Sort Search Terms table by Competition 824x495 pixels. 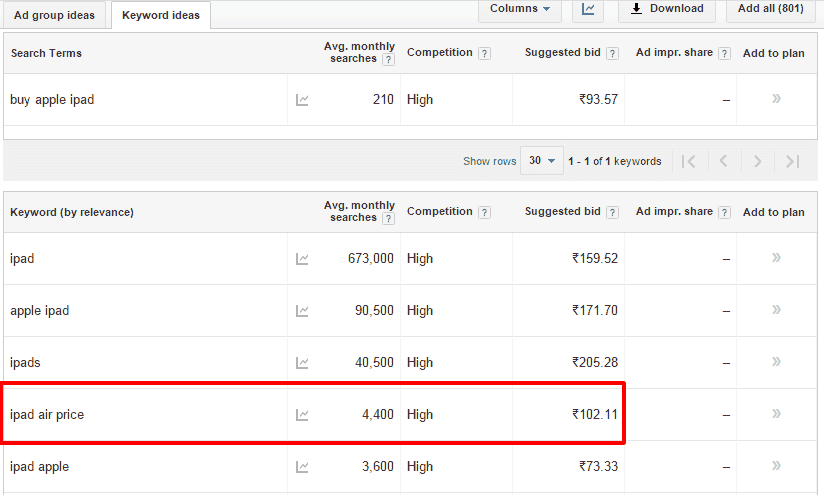tap(439, 53)
